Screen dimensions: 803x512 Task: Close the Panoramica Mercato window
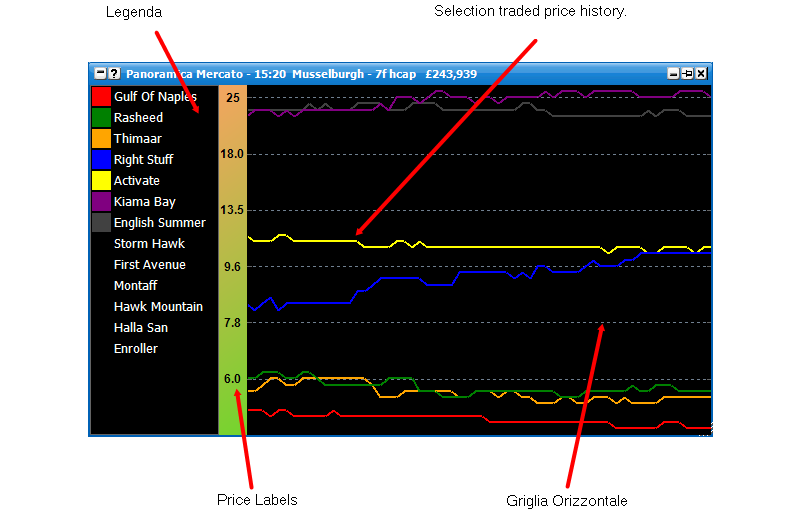coord(701,74)
